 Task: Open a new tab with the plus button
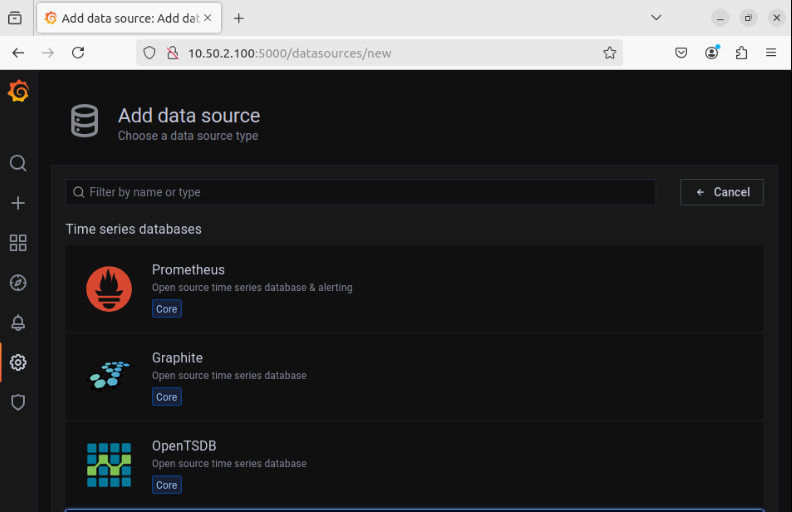pos(239,19)
